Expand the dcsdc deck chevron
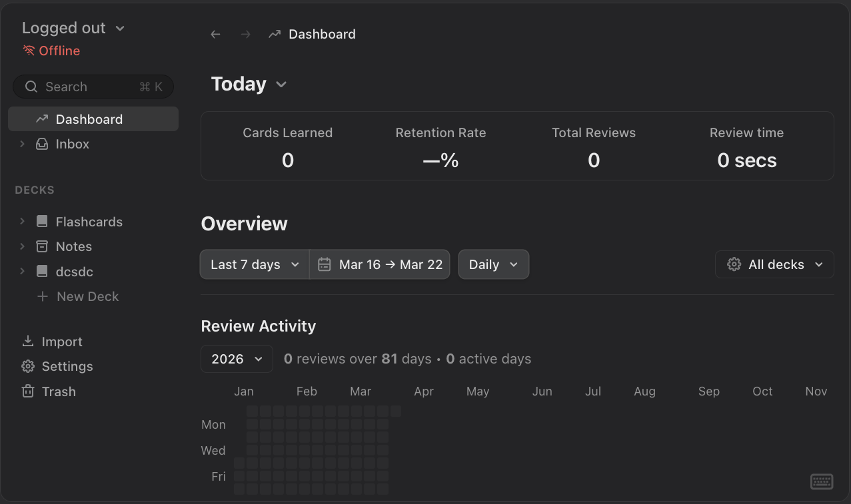 [x=22, y=272]
